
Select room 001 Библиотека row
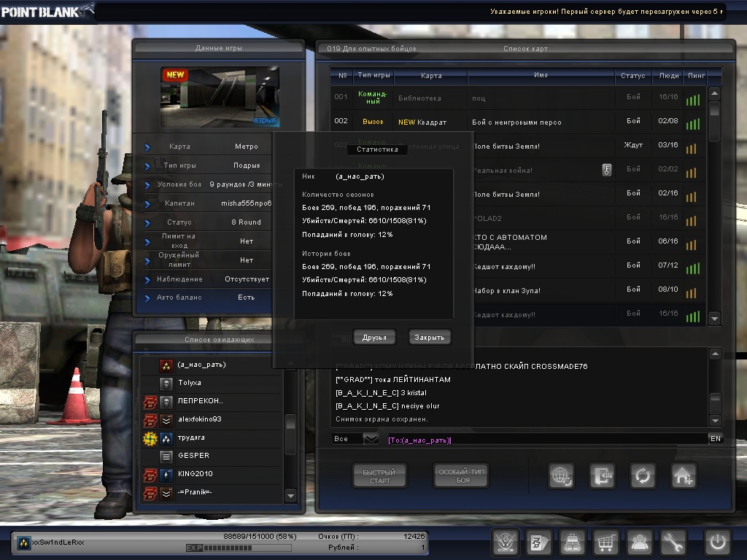(x=518, y=98)
